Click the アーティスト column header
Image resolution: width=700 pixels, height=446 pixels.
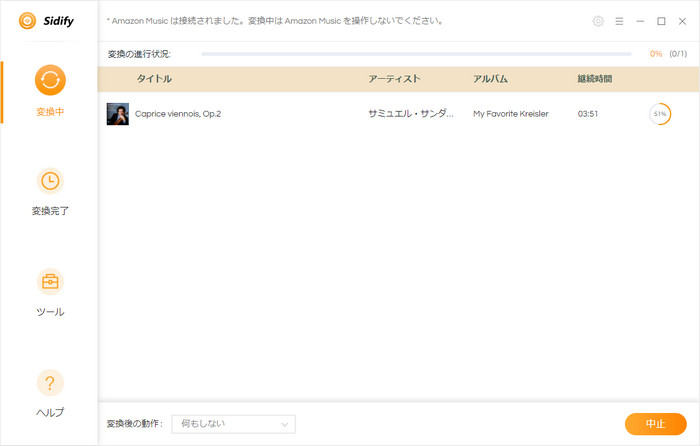(394, 79)
